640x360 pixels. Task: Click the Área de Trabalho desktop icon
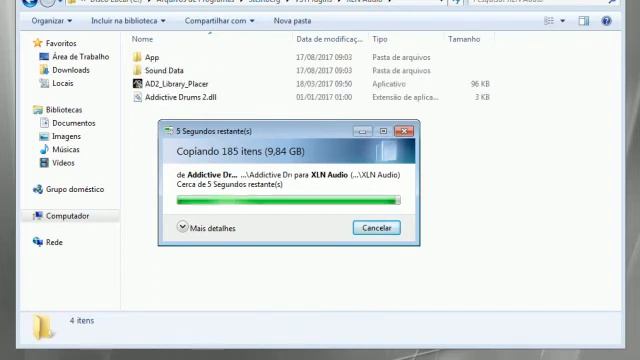pyautogui.click(x=44, y=57)
